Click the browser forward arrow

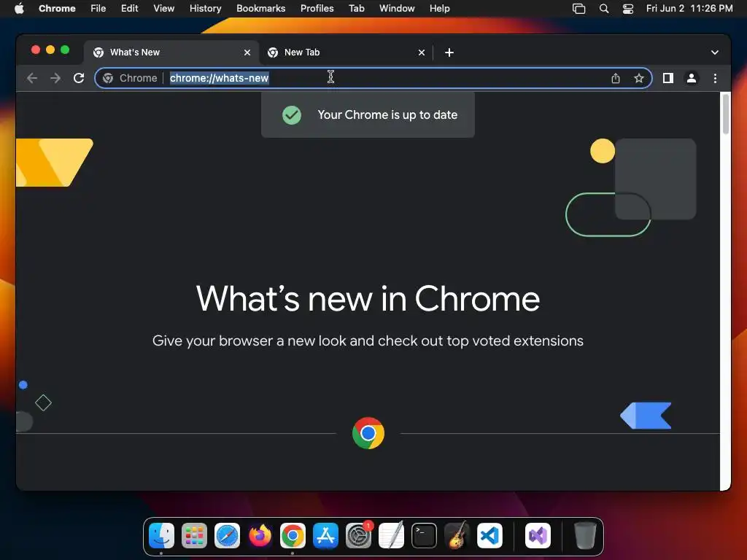coord(55,78)
